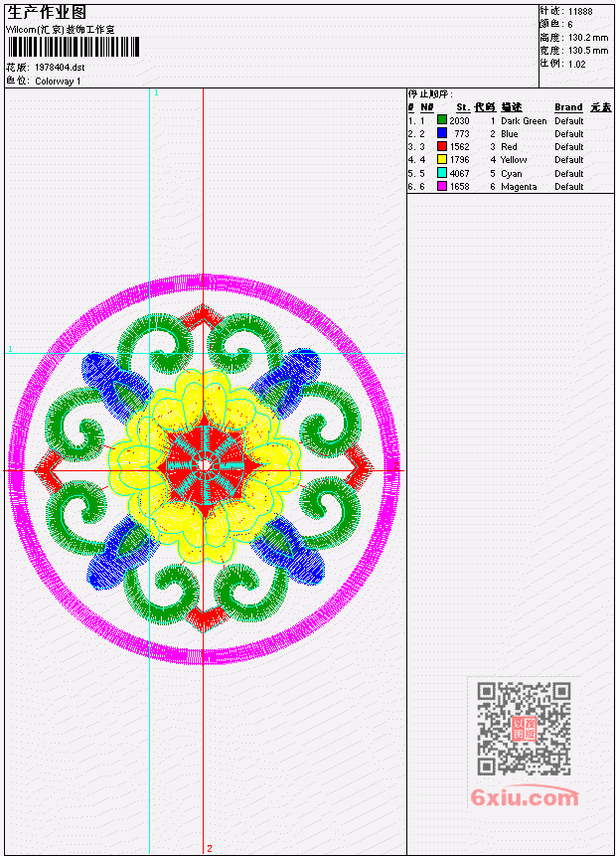Click the 'St.' column header
This screenshot has width=616, height=856.
click(x=463, y=107)
